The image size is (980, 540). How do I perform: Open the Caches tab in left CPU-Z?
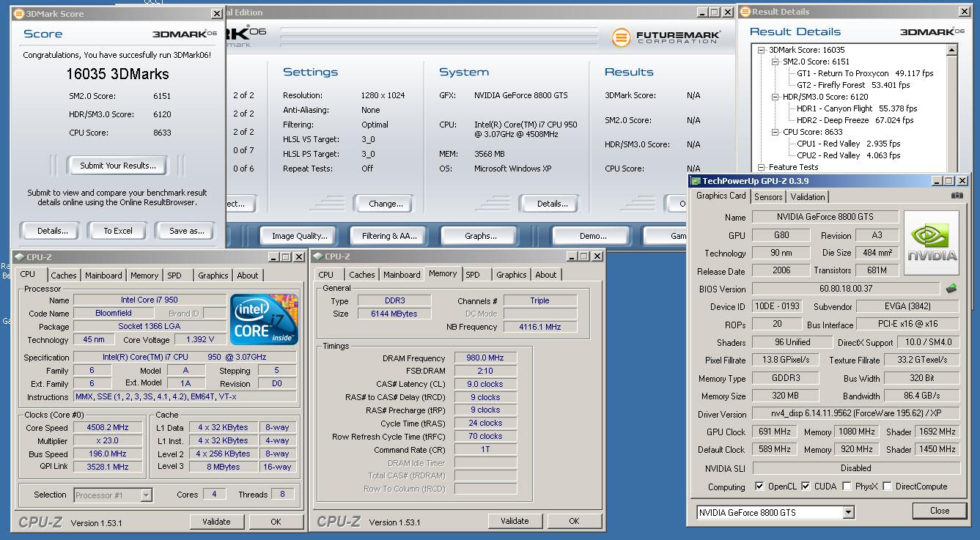[x=64, y=275]
